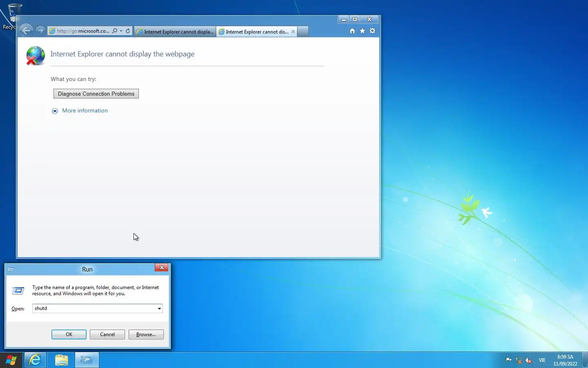
Task: Open a new blank tab
Action: pos(303,31)
